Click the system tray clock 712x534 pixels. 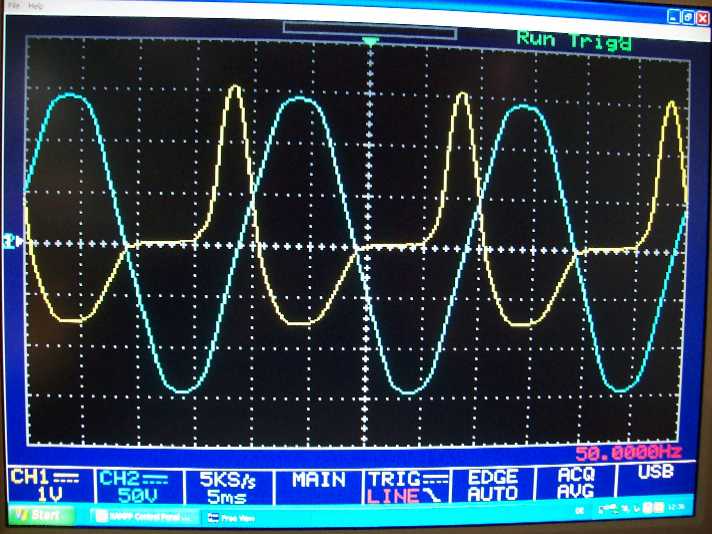point(679,511)
